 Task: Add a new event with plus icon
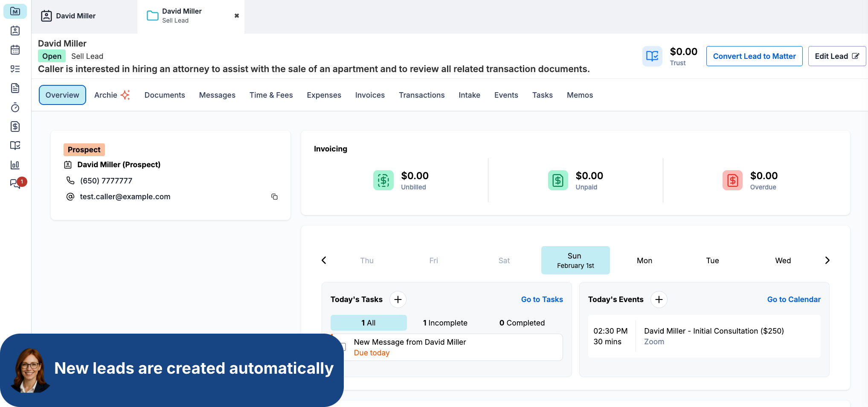click(659, 299)
